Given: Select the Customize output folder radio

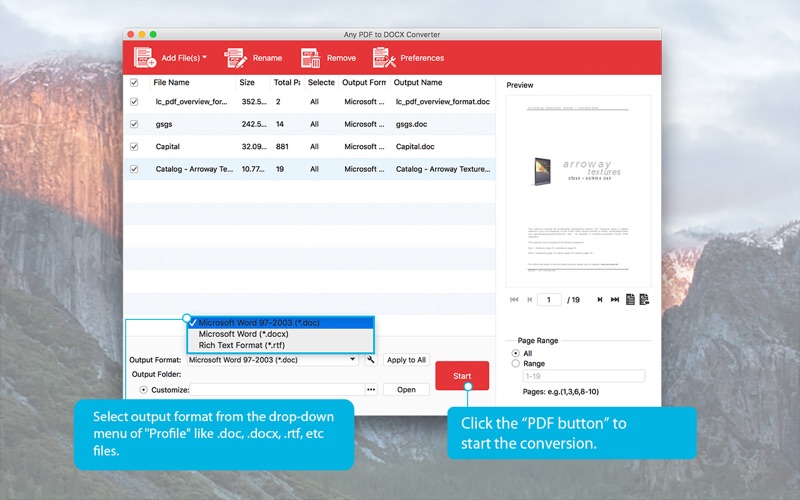Looking at the screenshot, I should pyautogui.click(x=143, y=390).
